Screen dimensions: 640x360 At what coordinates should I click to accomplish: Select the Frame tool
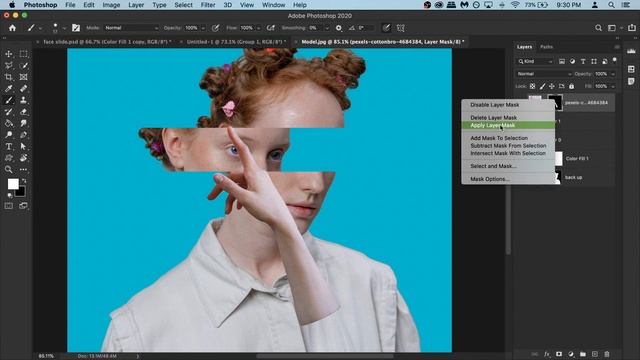pos(24,77)
